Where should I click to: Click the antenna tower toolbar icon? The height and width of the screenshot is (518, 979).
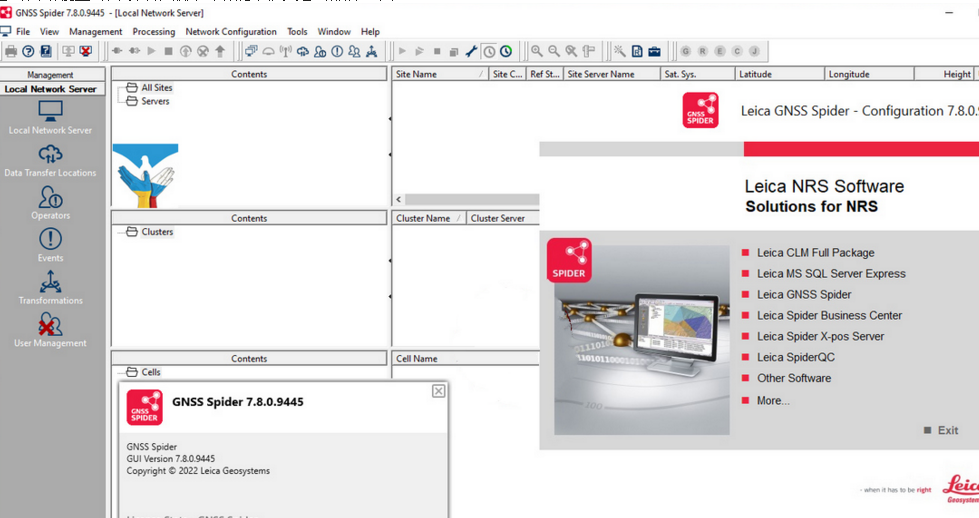(x=285, y=51)
